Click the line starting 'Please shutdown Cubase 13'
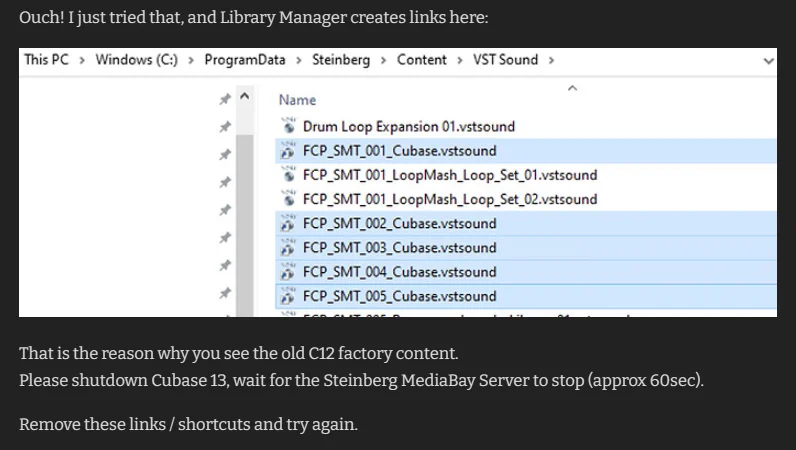 click(x=361, y=380)
